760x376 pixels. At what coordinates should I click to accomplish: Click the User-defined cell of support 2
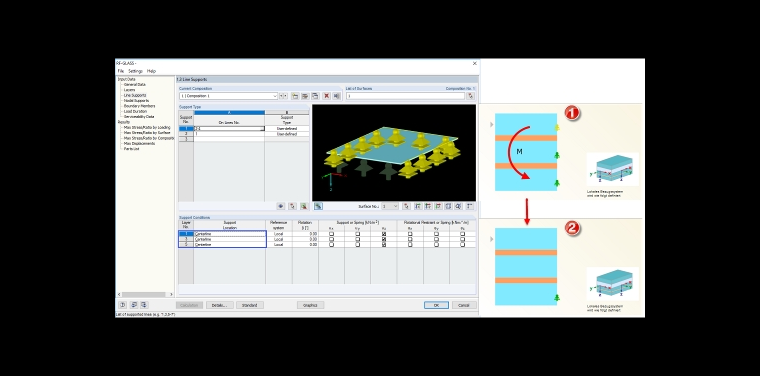coord(287,134)
